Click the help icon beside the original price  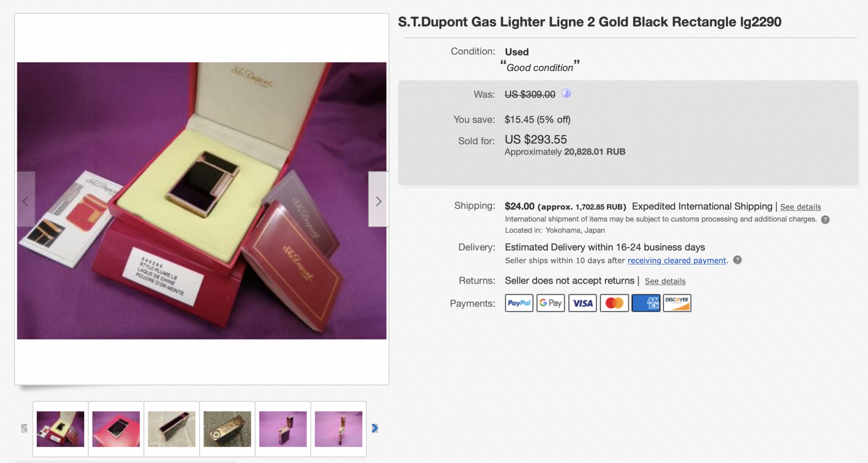566,93
